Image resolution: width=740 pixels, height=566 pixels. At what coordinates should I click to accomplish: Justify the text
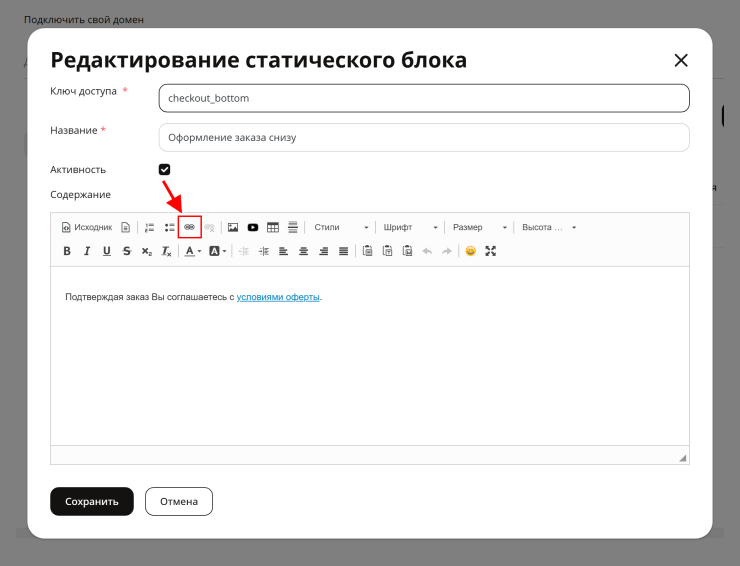(344, 251)
